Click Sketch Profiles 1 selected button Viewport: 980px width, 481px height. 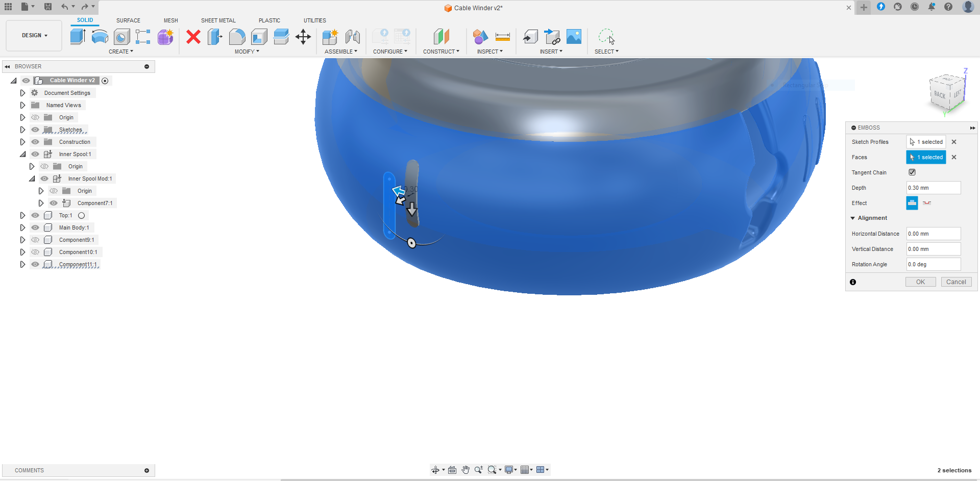pos(926,142)
